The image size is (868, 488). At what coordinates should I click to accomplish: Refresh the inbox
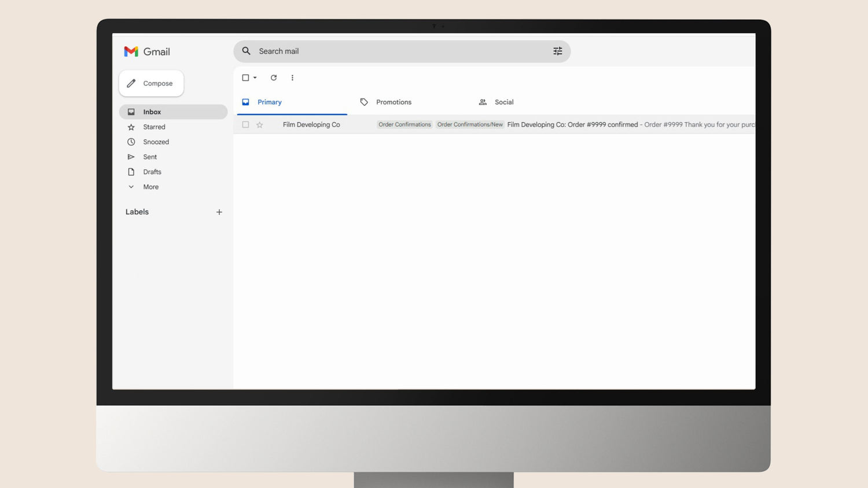pyautogui.click(x=274, y=77)
